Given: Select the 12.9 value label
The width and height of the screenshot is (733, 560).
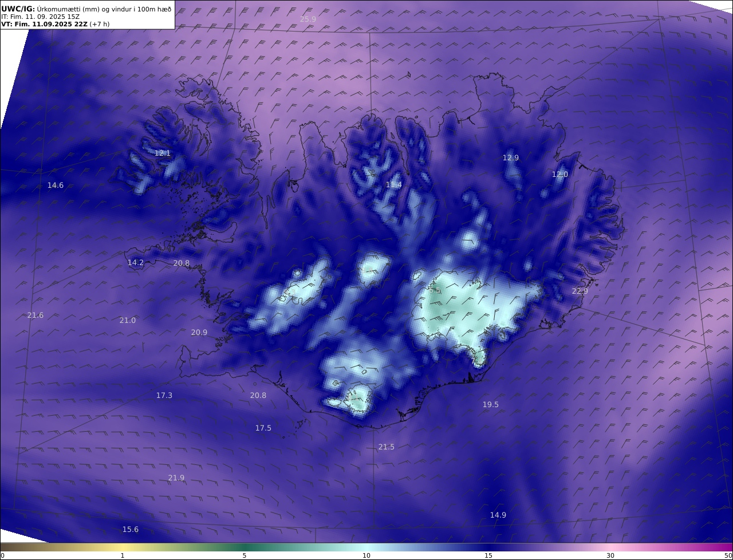Looking at the screenshot, I should 511,157.
